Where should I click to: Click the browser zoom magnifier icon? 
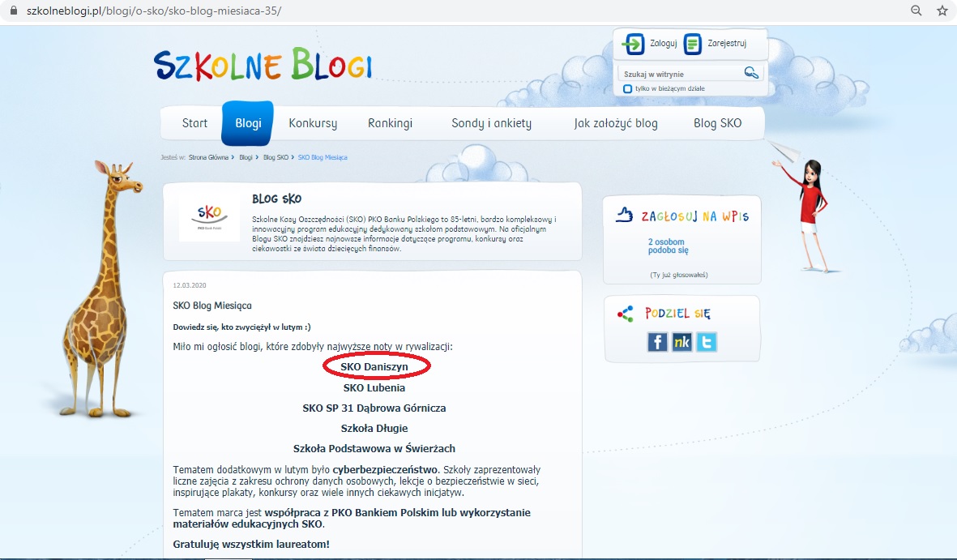point(916,11)
